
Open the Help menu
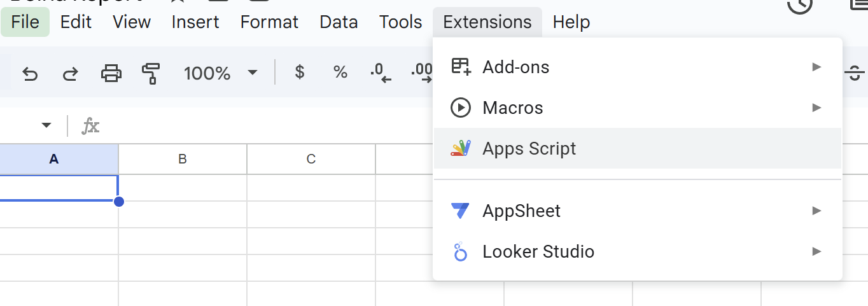coord(571,22)
